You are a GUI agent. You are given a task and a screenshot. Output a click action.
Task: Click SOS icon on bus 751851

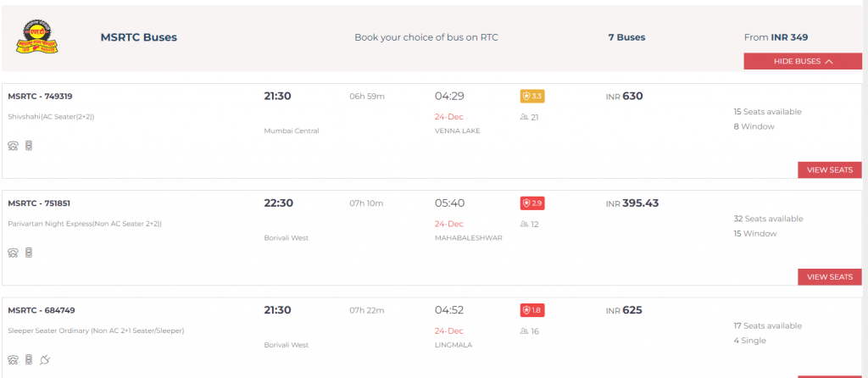pos(14,253)
